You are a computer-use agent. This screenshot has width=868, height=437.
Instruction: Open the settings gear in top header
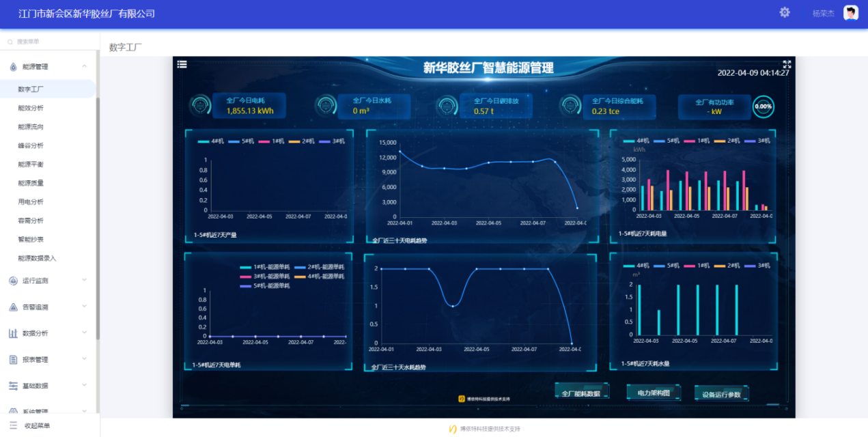pyautogui.click(x=785, y=12)
